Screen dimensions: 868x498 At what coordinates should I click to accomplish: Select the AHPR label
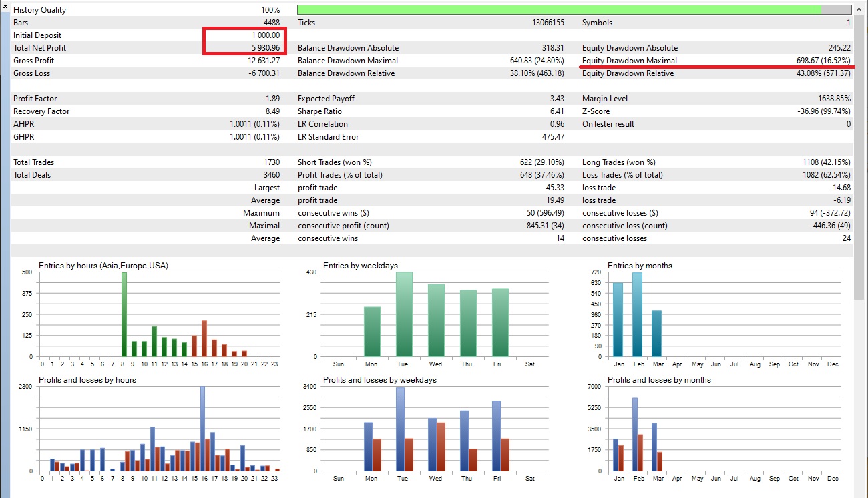point(23,124)
